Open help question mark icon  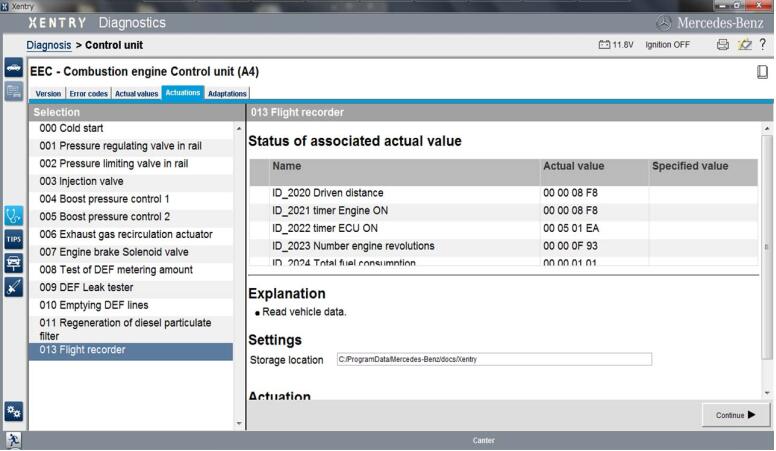coord(763,44)
